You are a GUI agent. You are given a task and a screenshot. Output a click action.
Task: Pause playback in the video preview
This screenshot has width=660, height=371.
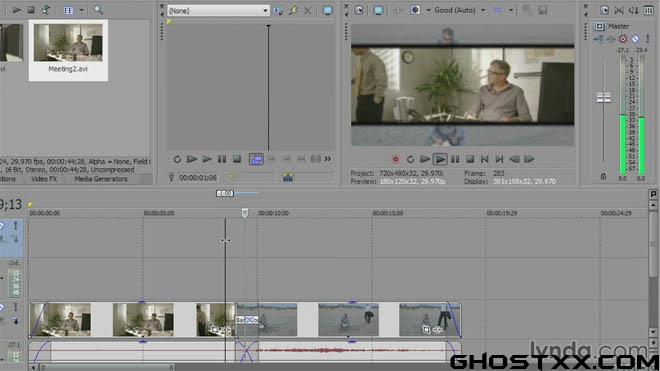(x=455, y=159)
